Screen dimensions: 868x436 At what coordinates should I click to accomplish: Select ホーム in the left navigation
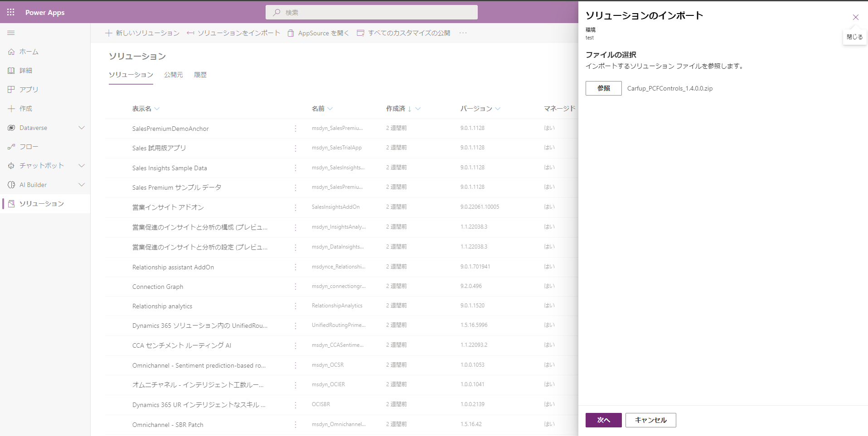pyautogui.click(x=29, y=52)
